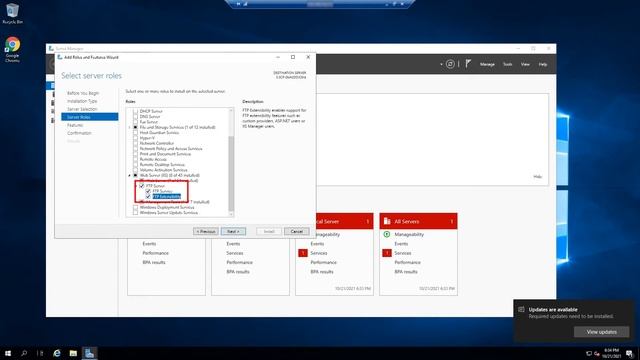Open the Tools menu
640x360 pixels.
click(507, 64)
